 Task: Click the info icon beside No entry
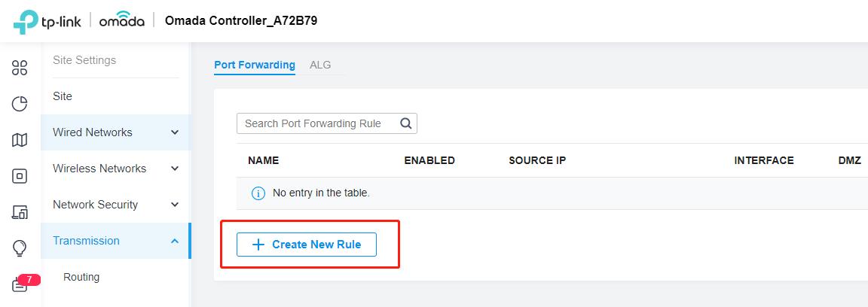coord(258,193)
